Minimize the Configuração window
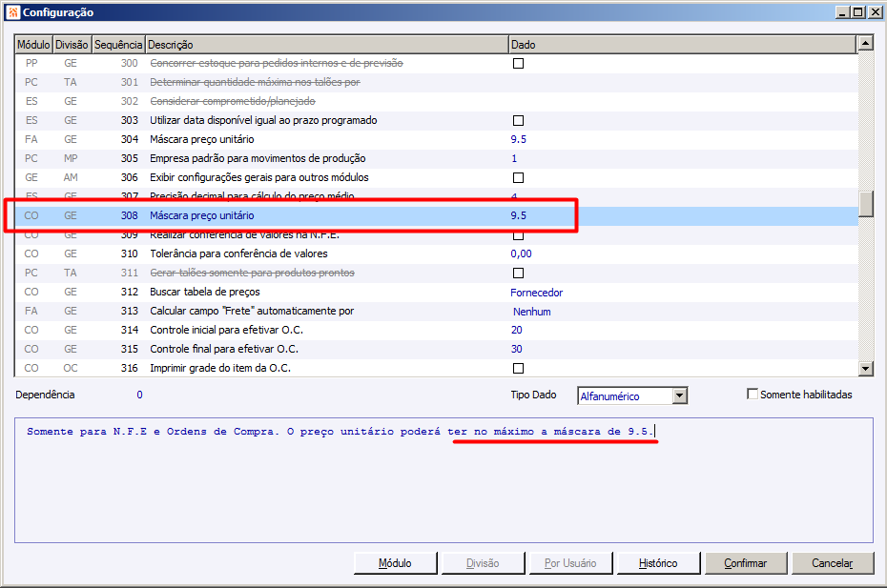Image resolution: width=887 pixels, height=588 pixels. (842, 11)
